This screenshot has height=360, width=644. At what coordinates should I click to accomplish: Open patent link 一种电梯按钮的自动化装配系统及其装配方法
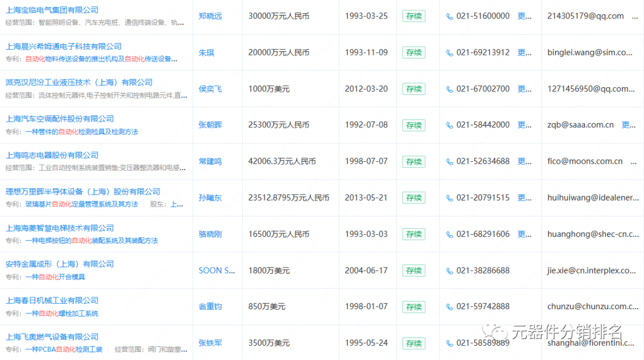92,241
